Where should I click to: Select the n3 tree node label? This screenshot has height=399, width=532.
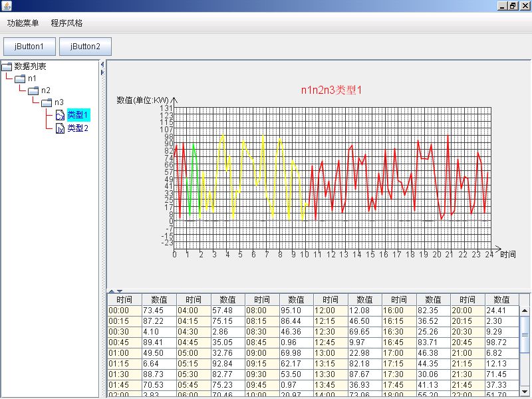(59, 102)
